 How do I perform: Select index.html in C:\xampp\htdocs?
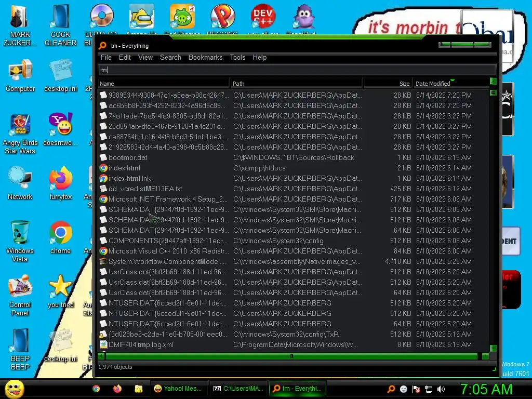[294, 168]
